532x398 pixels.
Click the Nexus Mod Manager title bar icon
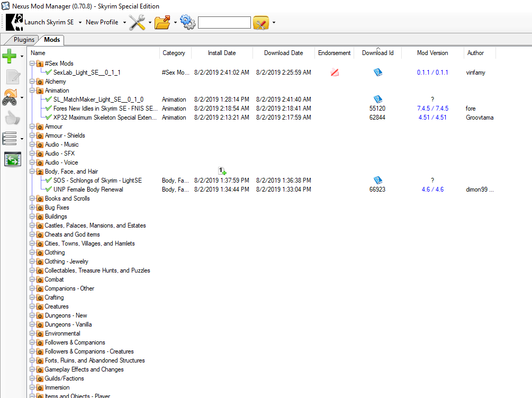click(5, 6)
